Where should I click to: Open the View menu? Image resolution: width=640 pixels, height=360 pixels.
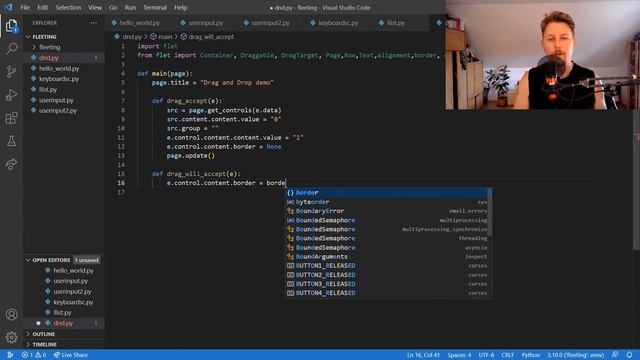[95, 7]
